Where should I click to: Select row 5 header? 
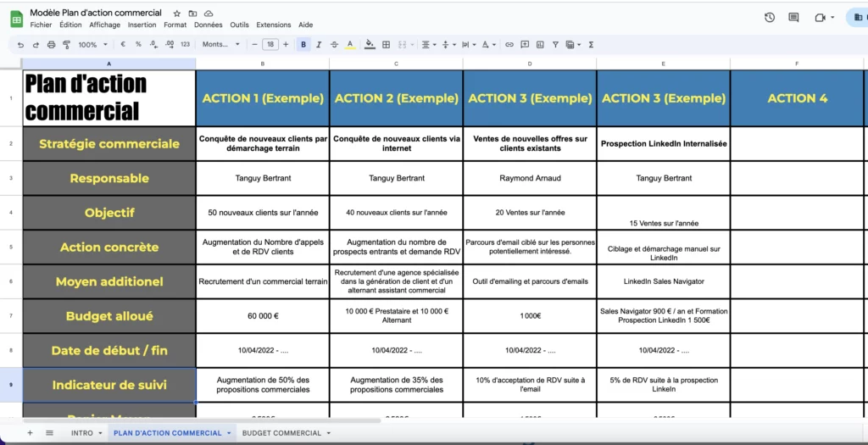pos(11,247)
